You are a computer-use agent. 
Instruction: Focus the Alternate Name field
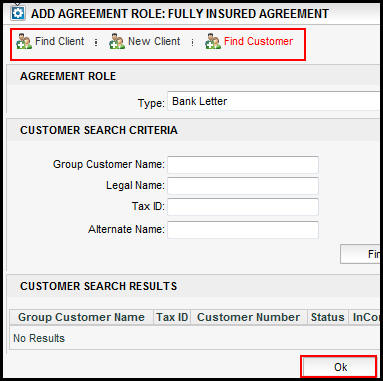click(x=243, y=230)
